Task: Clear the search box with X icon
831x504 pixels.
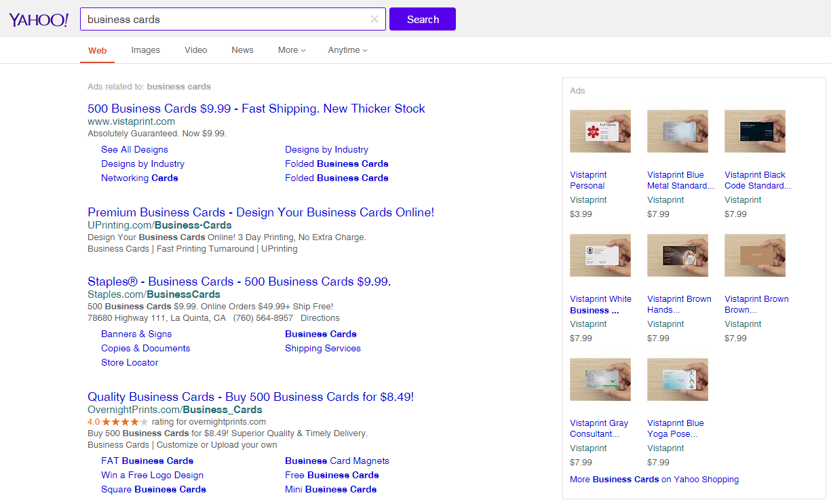Action: click(x=374, y=19)
